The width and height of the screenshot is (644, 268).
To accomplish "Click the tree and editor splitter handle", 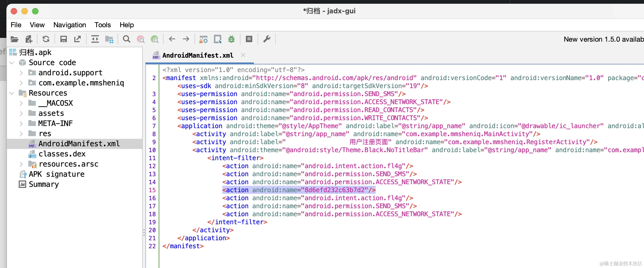I will tap(144, 232).
